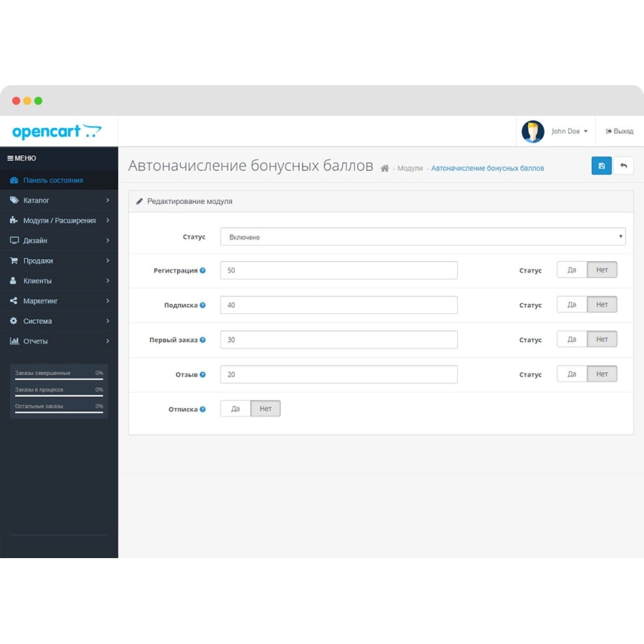Viewport: 644px width, 644px height.
Task: Click the dashboard icon for Панель состояния
Action: [x=14, y=180]
